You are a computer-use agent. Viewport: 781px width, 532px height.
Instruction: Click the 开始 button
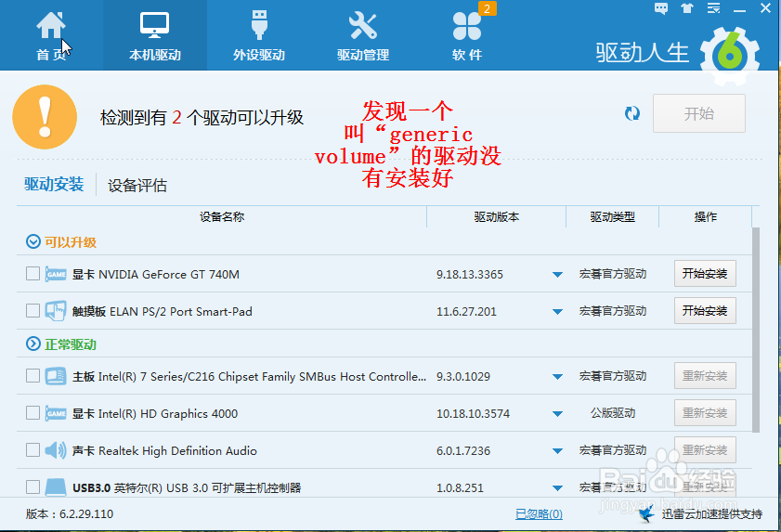(x=699, y=113)
